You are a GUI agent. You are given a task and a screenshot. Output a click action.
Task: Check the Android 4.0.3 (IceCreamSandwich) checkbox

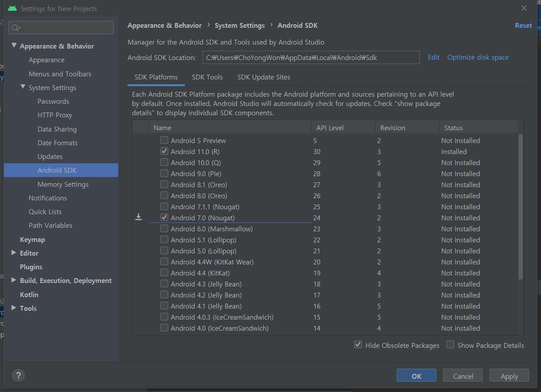point(164,317)
